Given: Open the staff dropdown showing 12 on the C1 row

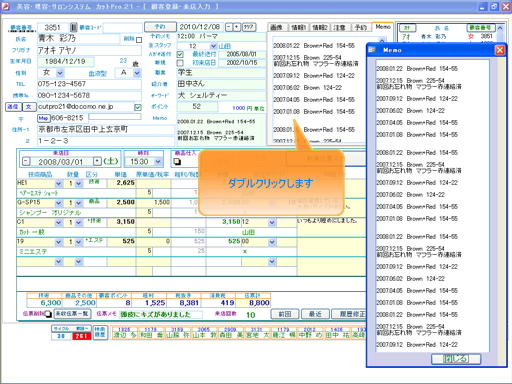Looking at the screenshot, I should coord(272,222).
